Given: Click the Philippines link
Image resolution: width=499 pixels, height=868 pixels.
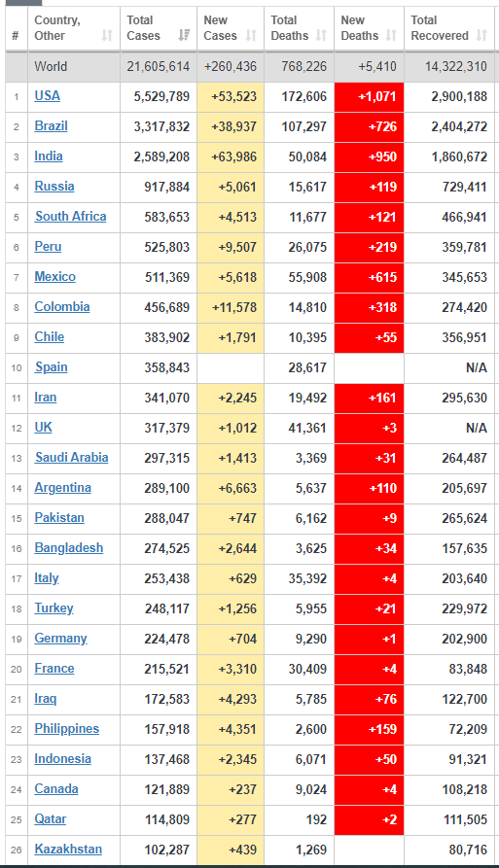Looking at the screenshot, I should click(66, 728).
